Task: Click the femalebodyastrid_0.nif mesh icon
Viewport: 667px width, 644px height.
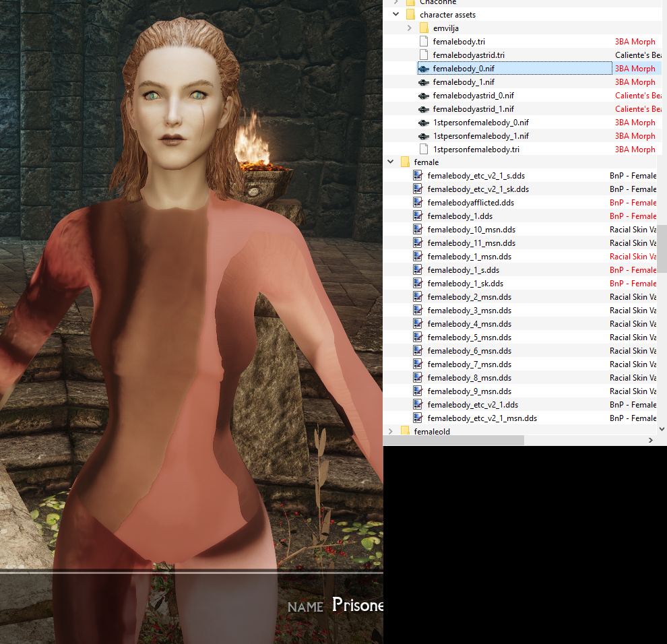Action: coord(423,96)
